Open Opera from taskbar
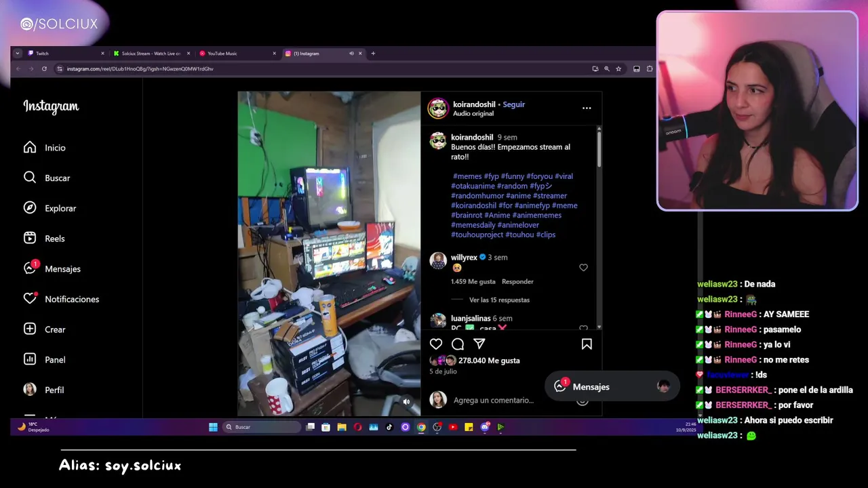 (x=357, y=427)
